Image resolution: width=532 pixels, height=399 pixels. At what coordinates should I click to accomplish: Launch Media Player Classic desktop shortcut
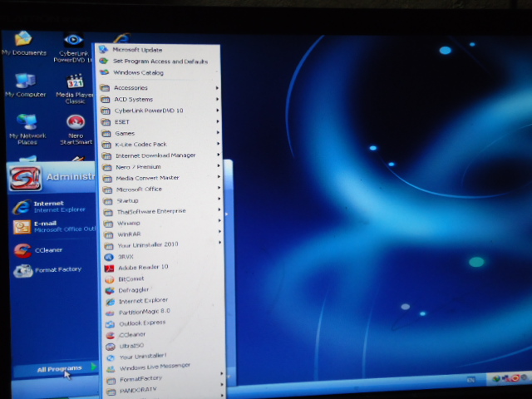pos(75,88)
